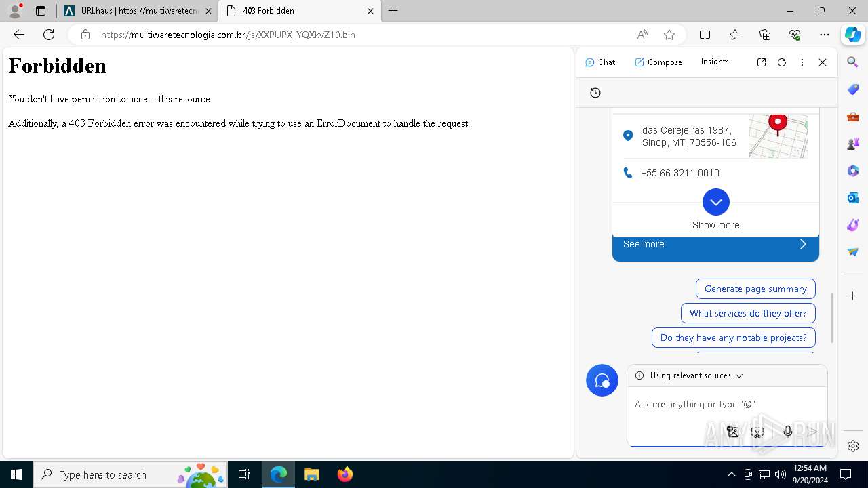This screenshot has height=488, width=868.
Task: Go back to the previous page
Action: 19,35
